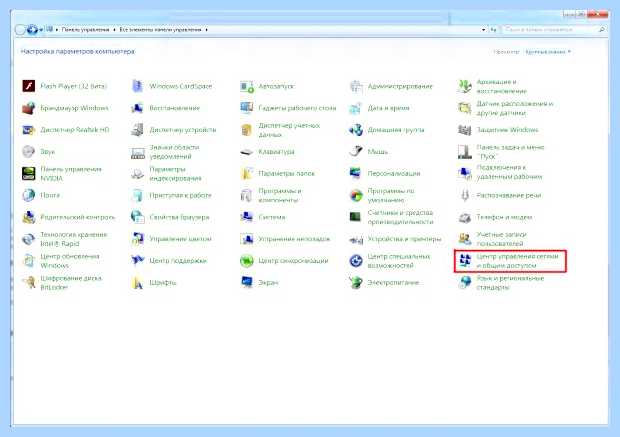The width and height of the screenshot is (620, 437).
Task: Open Центр обновления Windows
Action: (61, 261)
